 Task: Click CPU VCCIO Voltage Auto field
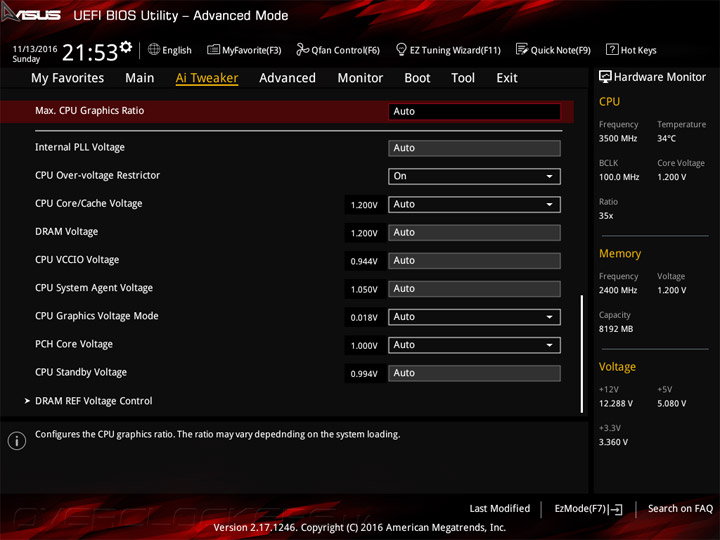[x=474, y=261]
